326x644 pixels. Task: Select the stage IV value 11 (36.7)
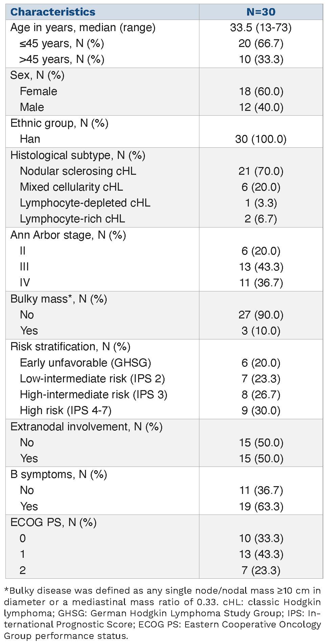(x=261, y=283)
